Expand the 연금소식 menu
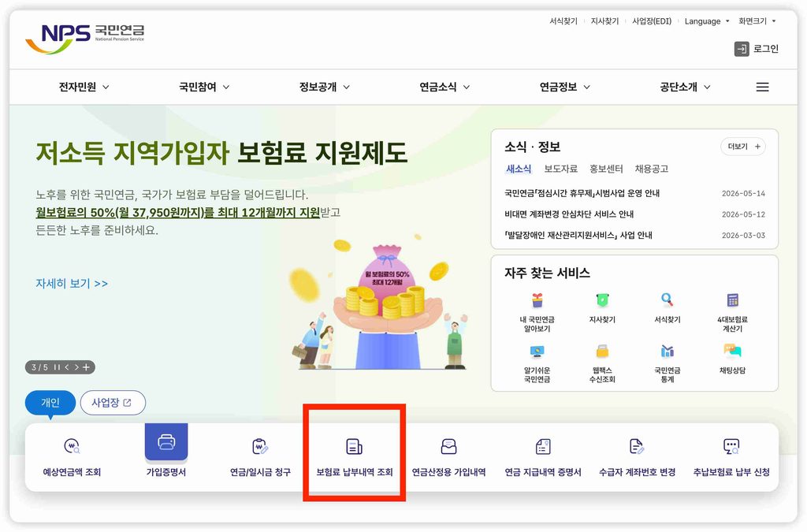 (x=444, y=87)
